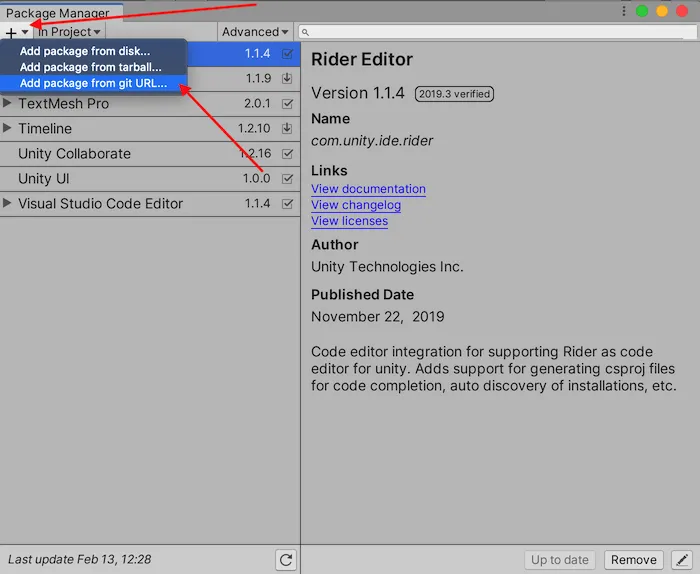The image size is (700, 574).
Task: Open the View documentation link
Action: pos(368,189)
